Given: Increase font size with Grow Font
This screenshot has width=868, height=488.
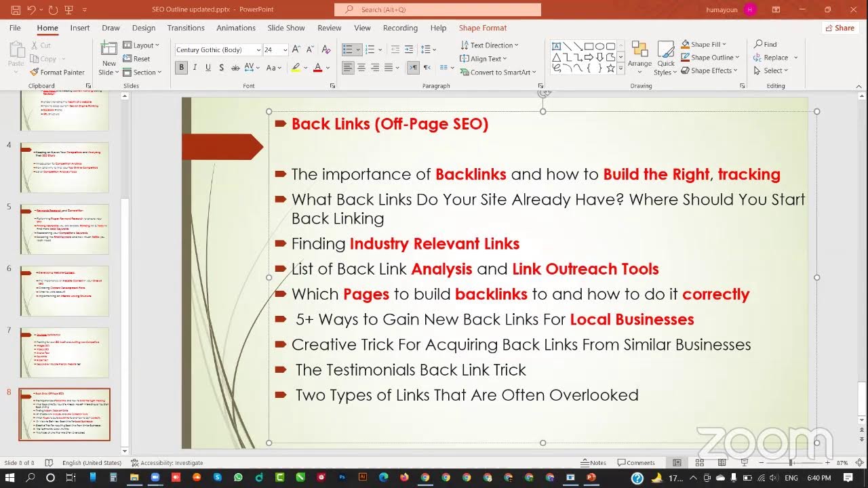Looking at the screenshot, I should pos(294,49).
